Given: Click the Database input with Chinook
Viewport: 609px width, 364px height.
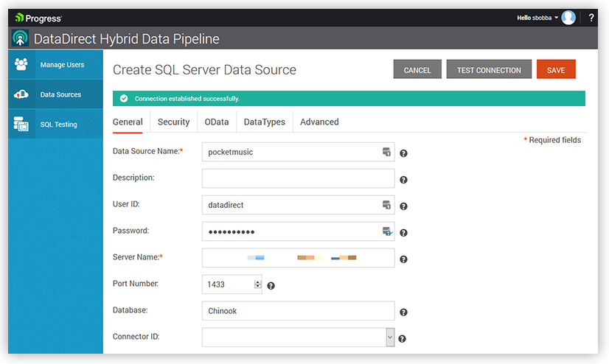Looking at the screenshot, I should 299,311.
